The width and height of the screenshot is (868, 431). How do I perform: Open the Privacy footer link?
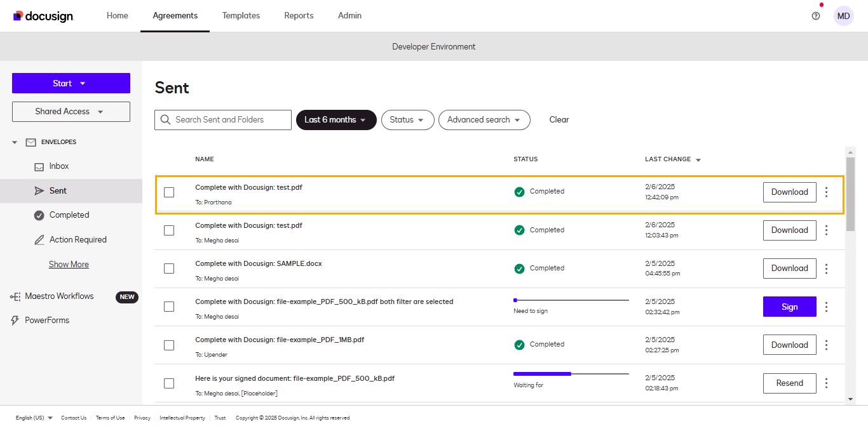[142, 418]
